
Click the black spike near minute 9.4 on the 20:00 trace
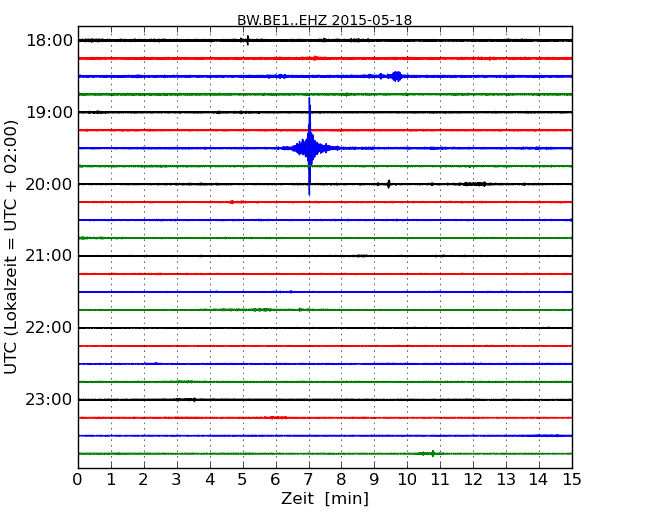pos(388,184)
